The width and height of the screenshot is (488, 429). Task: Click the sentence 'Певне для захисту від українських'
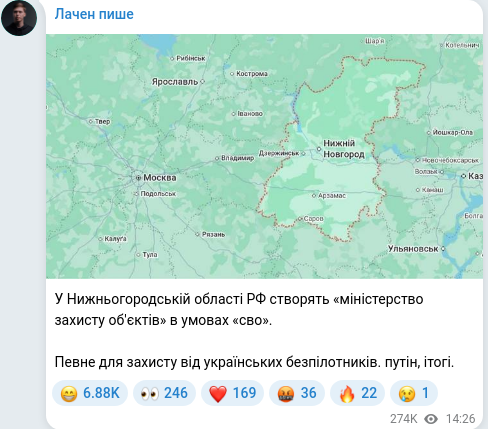[169, 362]
